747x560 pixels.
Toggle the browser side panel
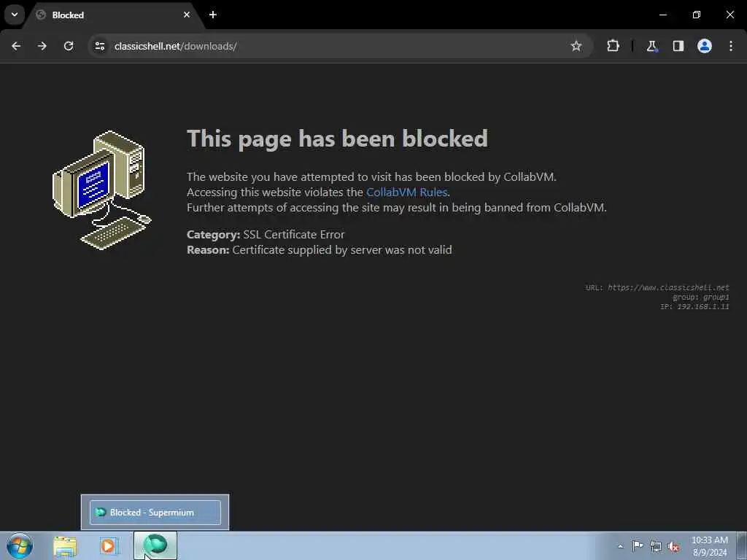(x=678, y=46)
